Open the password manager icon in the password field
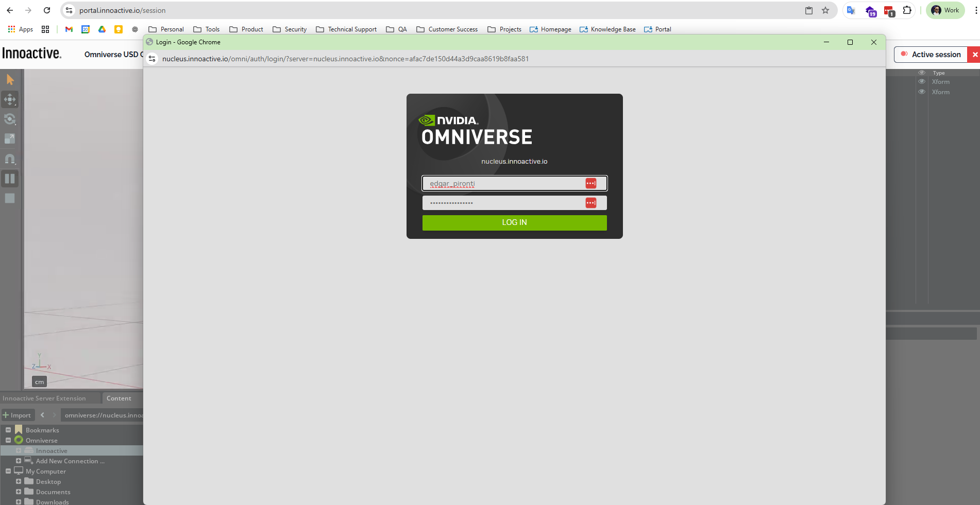Image resolution: width=980 pixels, height=505 pixels. 591,202
